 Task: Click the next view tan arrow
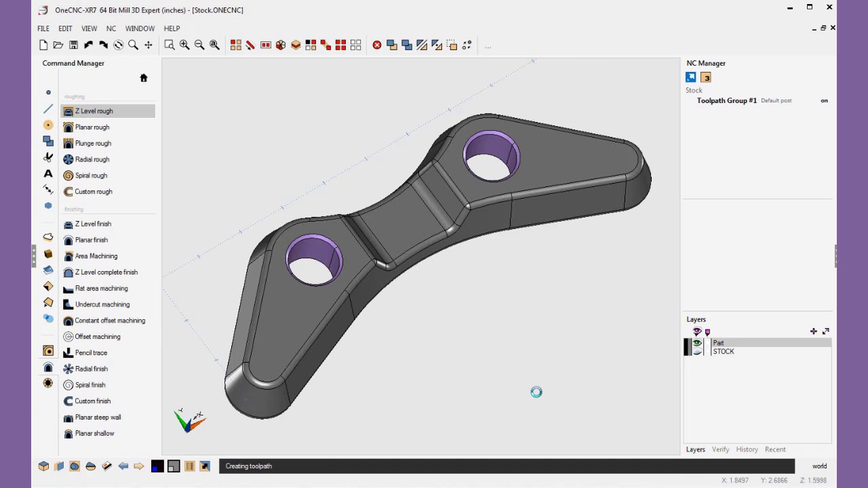[138, 466]
